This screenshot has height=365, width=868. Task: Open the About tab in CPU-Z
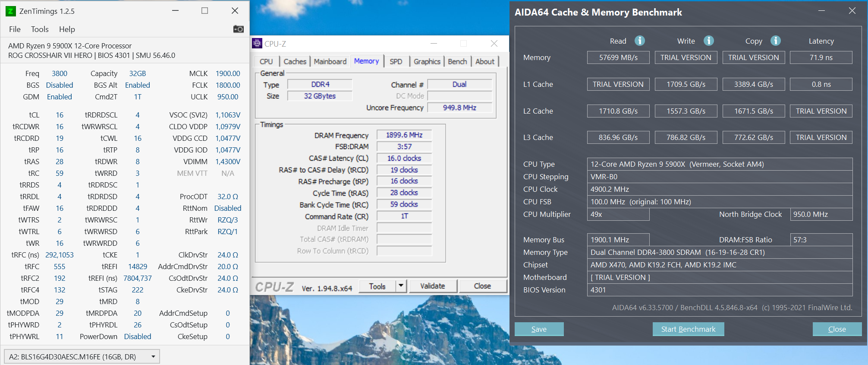point(485,61)
